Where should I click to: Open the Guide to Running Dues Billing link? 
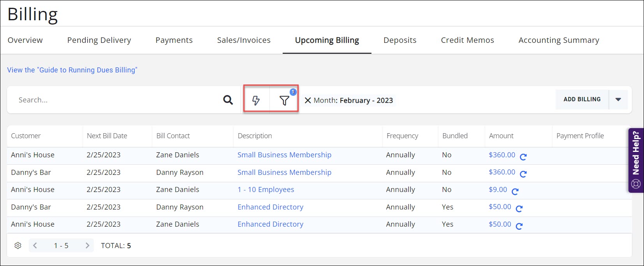(x=72, y=70)
